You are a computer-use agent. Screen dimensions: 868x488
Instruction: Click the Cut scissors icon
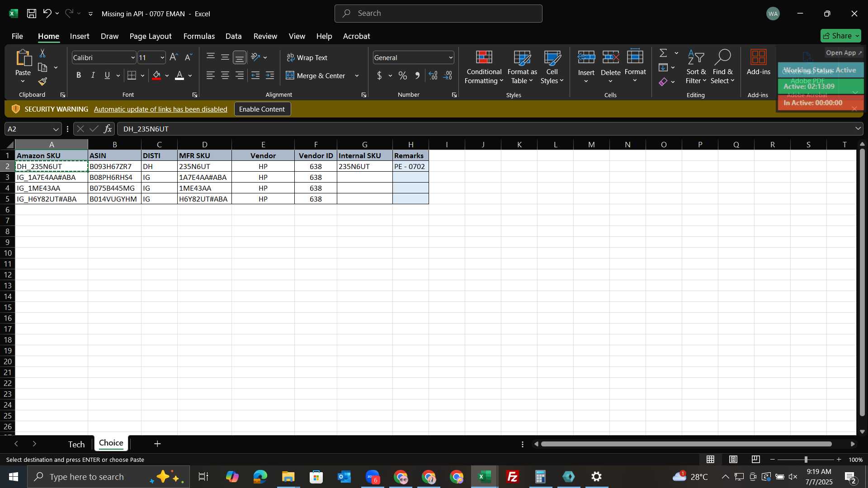tap(42, 53)
